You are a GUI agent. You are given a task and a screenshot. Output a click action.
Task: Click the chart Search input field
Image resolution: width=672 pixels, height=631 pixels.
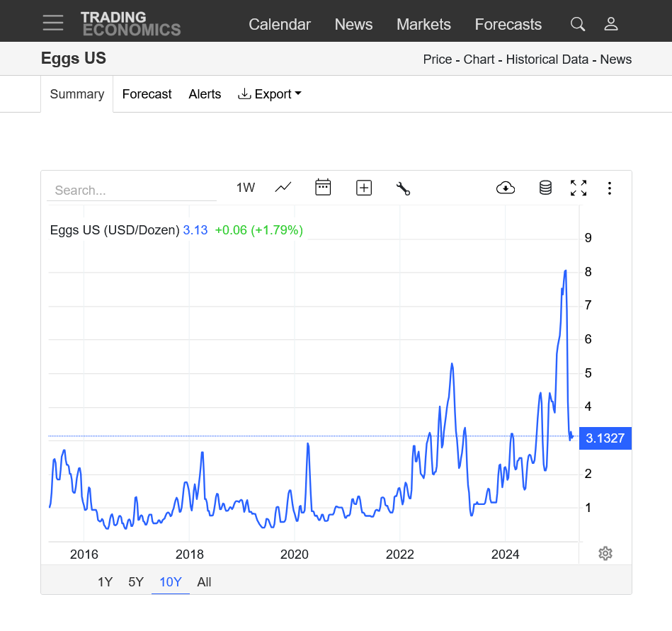point(132,190)
